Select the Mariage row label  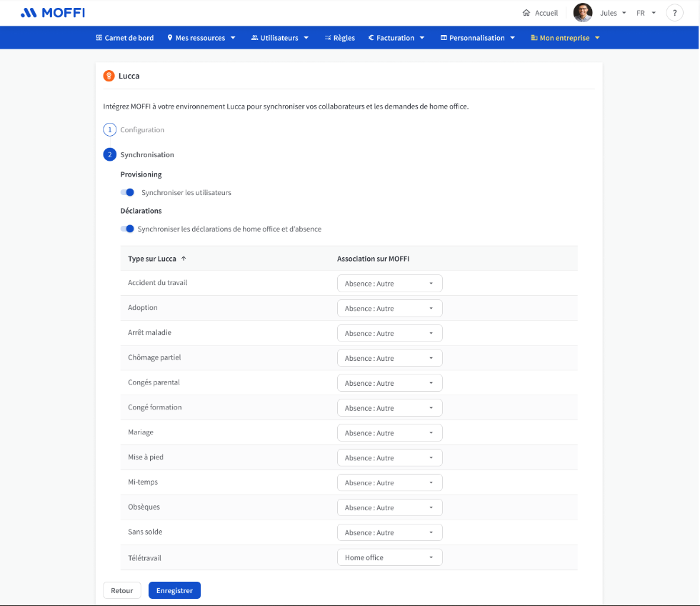coord(141,432)
